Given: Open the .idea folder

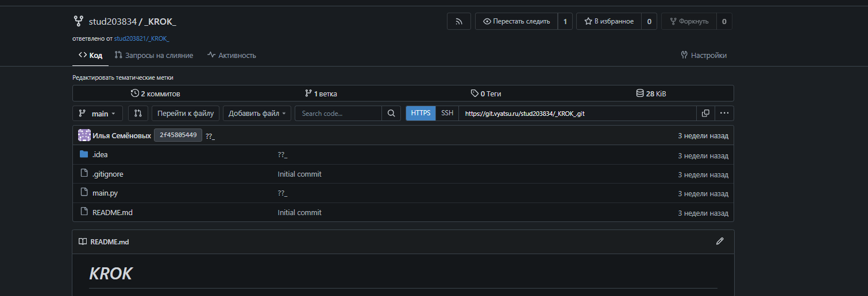Looking at the screenshot, I should pyautogui.click(x=100, y=155).
